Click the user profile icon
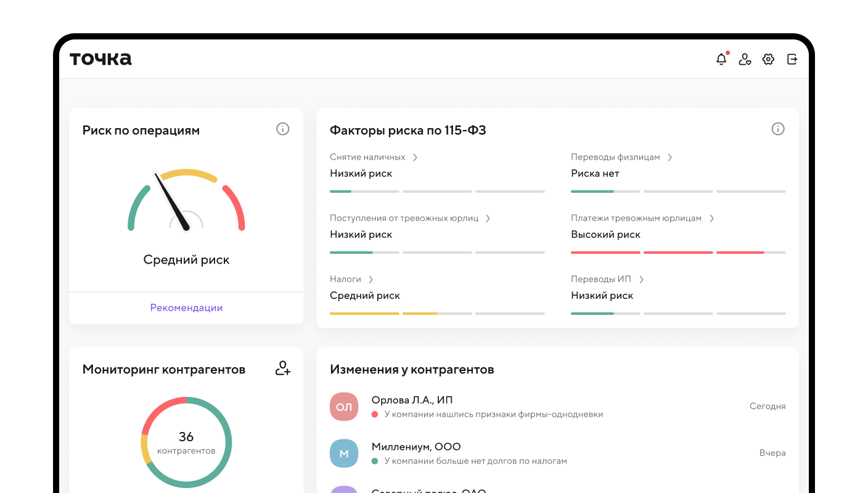 (x=745, y=59)
